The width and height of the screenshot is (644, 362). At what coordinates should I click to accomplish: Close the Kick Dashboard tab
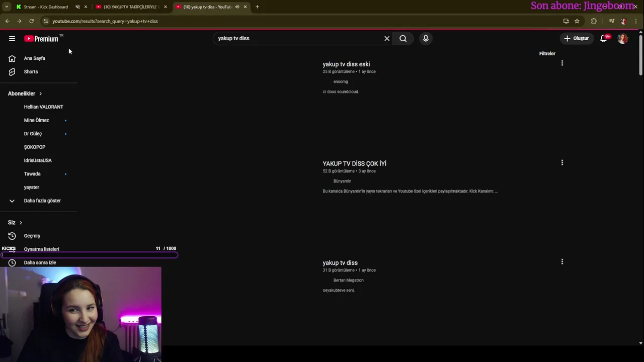pos(86,7)
